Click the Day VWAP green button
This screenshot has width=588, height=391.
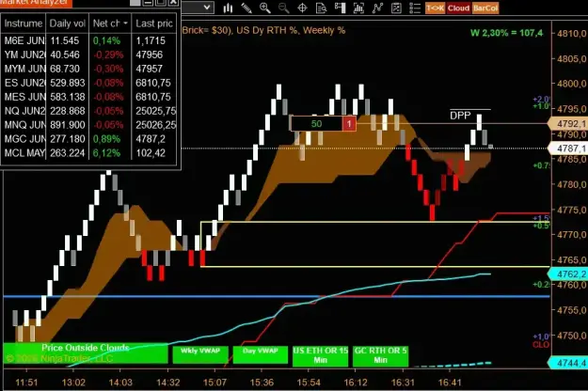click(x=261, y=354)
